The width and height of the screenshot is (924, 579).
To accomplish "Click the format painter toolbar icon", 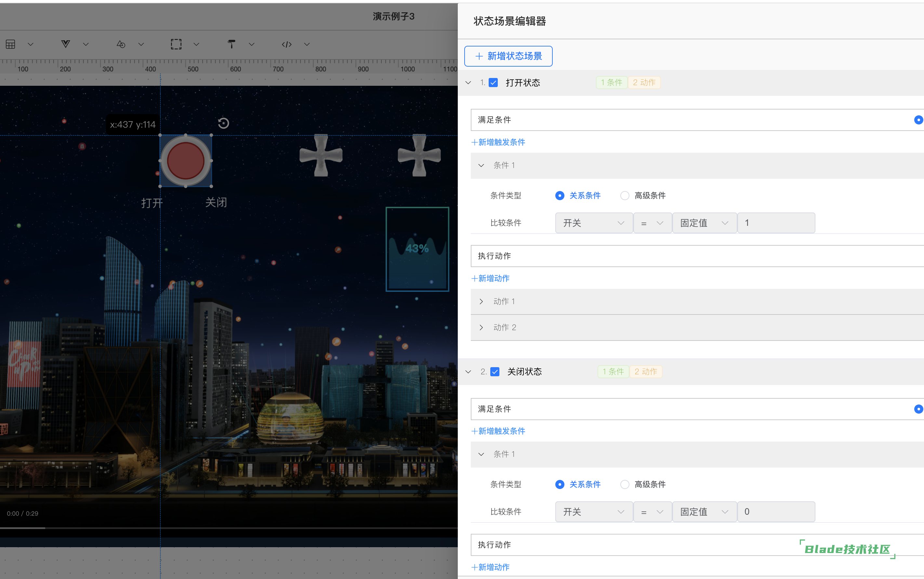I will pos(231,45).
